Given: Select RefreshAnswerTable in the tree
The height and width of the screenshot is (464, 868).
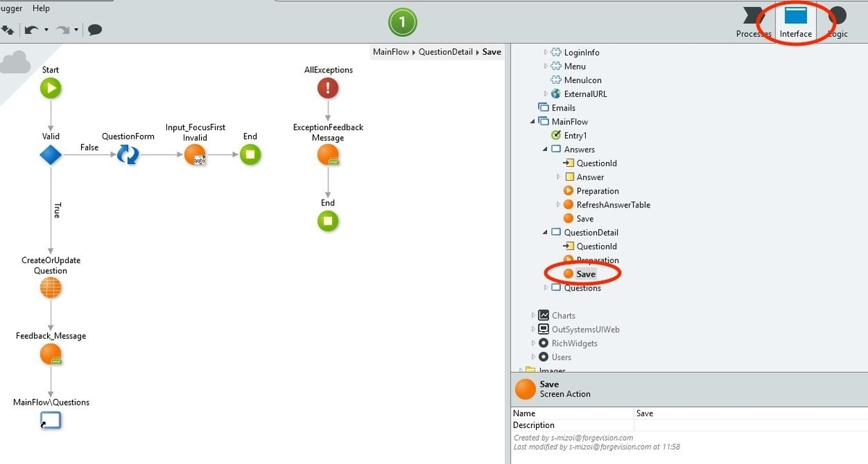Looking at the screenshot, I should (613, 205).
